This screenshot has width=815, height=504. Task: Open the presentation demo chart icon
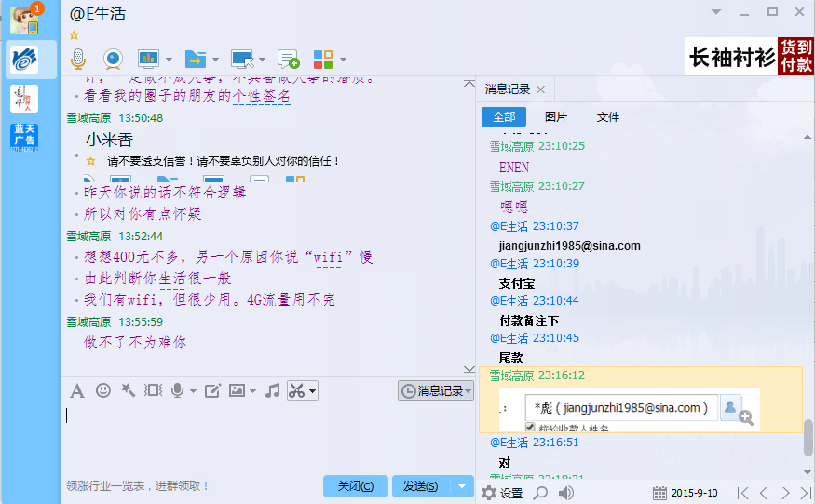click(148, 59)
